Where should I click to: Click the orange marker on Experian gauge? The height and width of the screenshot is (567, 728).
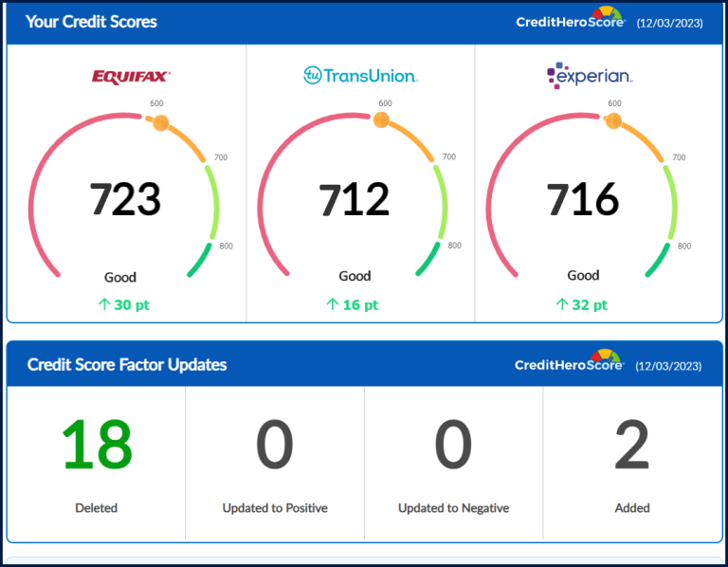coord(613,120)
